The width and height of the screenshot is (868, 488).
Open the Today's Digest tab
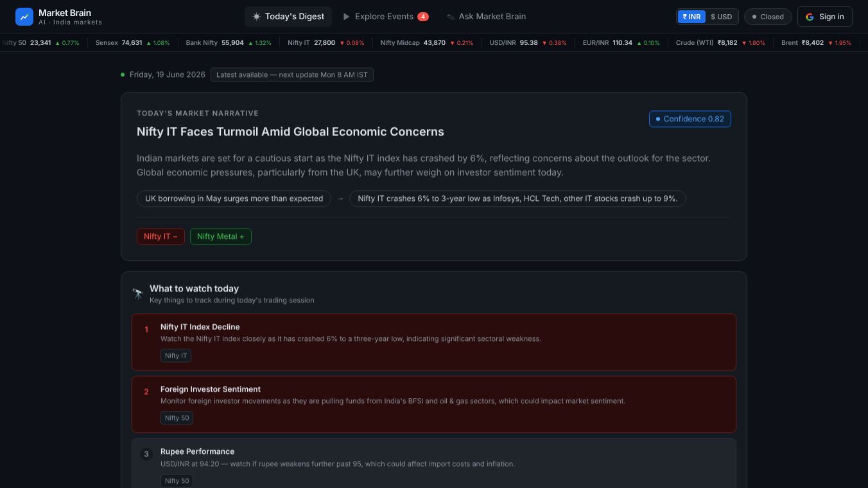click(288, 17)
